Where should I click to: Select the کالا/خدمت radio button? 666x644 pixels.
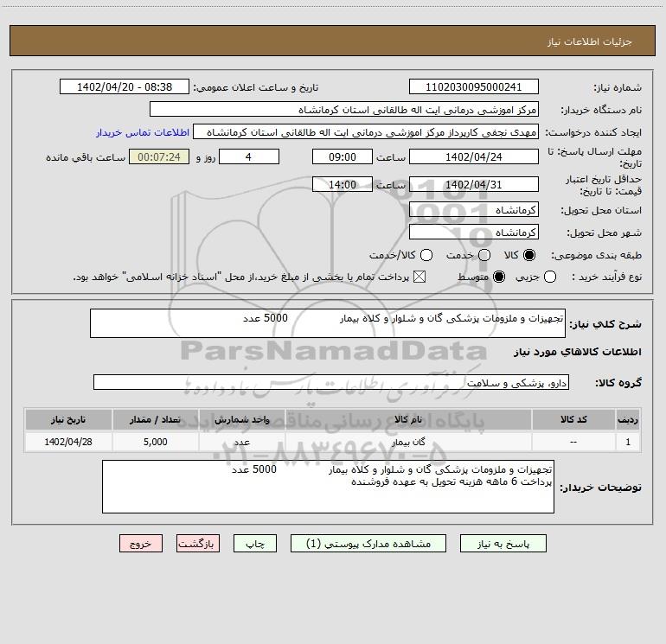(x=426, y=255)
